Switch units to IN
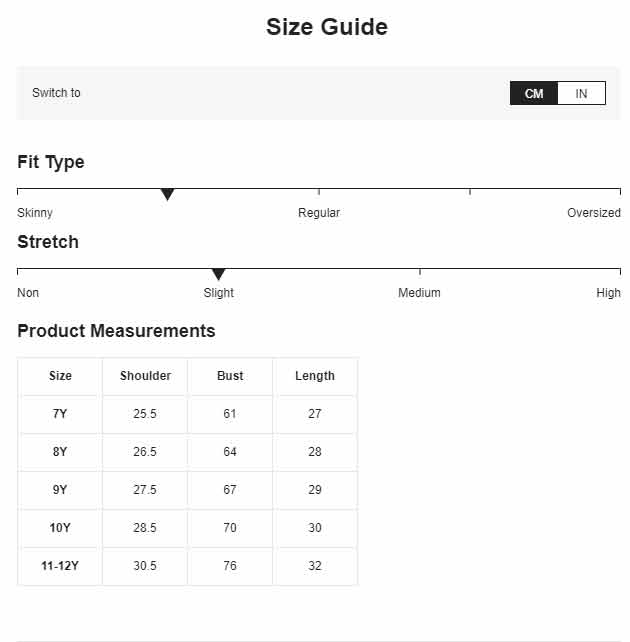The width and height of the screenshot is (630, 642). [581, 93]
